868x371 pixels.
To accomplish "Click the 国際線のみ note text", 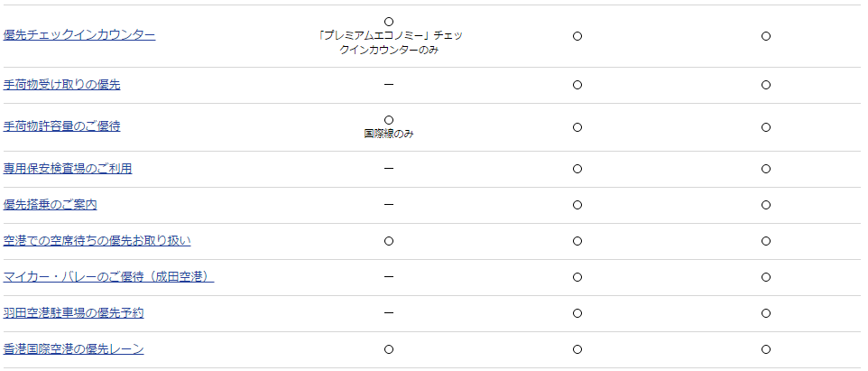I will [389, 134].
